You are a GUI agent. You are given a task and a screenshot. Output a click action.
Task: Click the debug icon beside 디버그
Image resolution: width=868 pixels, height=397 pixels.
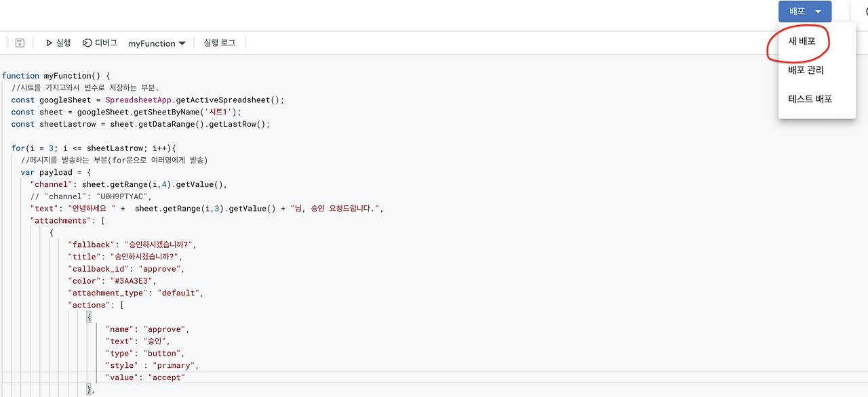pos(88,42)
